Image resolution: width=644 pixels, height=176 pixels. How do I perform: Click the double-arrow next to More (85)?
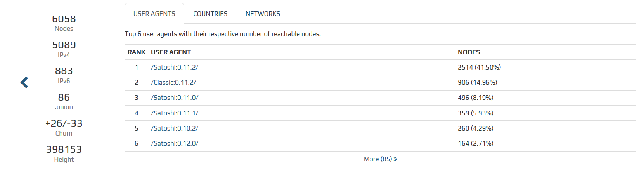(395, 159)
